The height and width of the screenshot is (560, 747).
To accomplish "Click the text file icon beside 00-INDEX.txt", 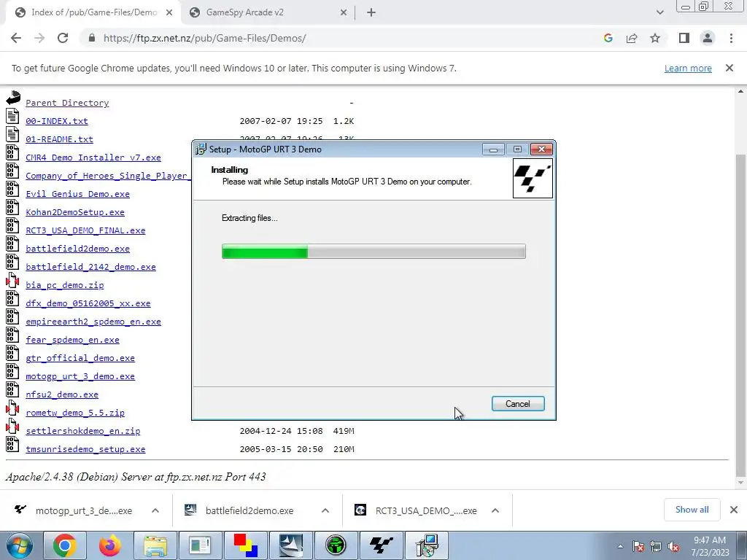I will coord(12,116).
